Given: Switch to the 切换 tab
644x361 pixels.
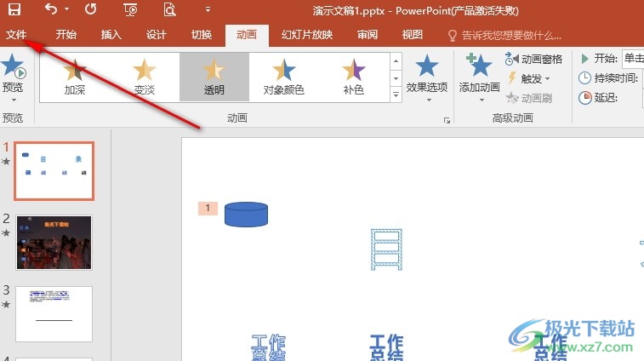Looking at the screenshot, I should tap(202, 35).
